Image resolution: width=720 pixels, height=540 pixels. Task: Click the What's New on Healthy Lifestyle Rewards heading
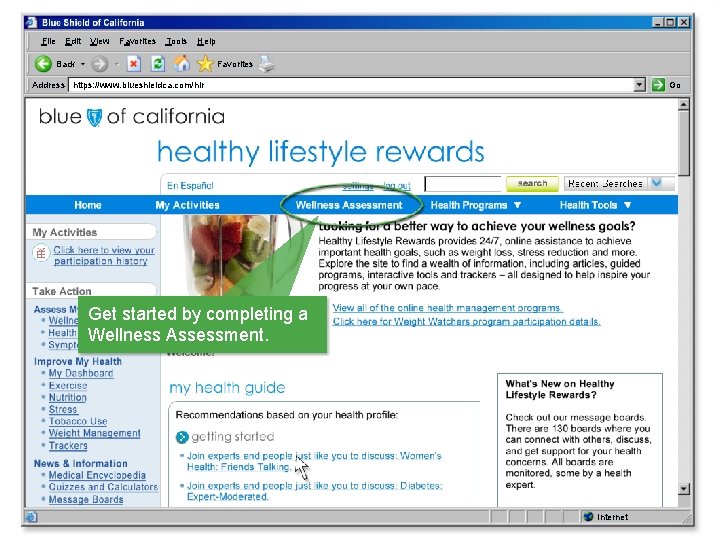point(560,389)
